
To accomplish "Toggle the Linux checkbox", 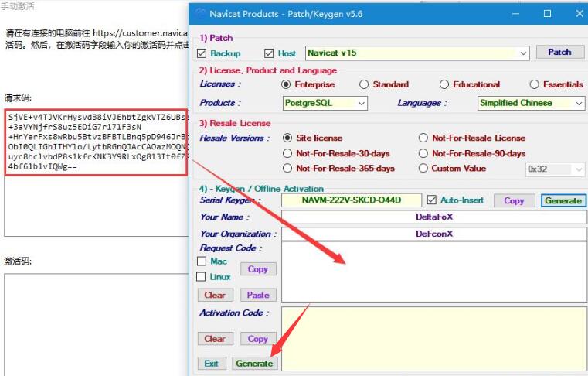I will (201, 277).
